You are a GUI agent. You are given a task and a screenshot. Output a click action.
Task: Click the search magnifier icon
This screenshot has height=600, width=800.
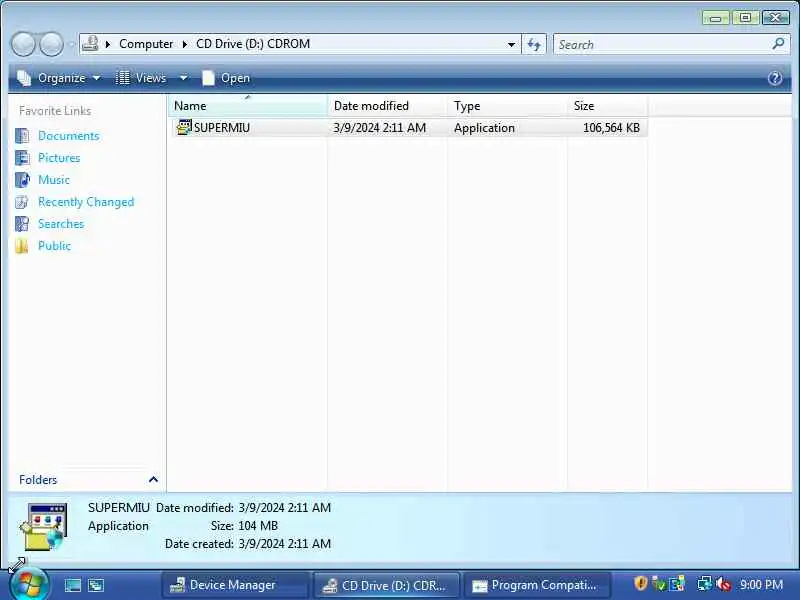pos(778,44)
